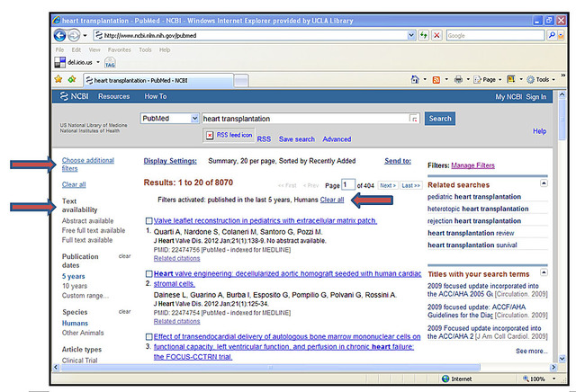
Task: Click Manage Filters link
Action: [472, 165]
